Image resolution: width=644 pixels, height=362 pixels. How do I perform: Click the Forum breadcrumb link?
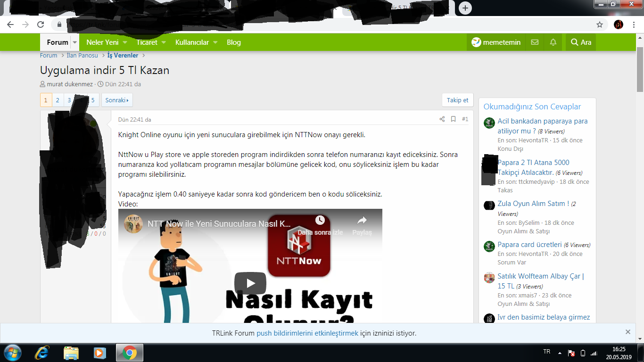point(49,56)
